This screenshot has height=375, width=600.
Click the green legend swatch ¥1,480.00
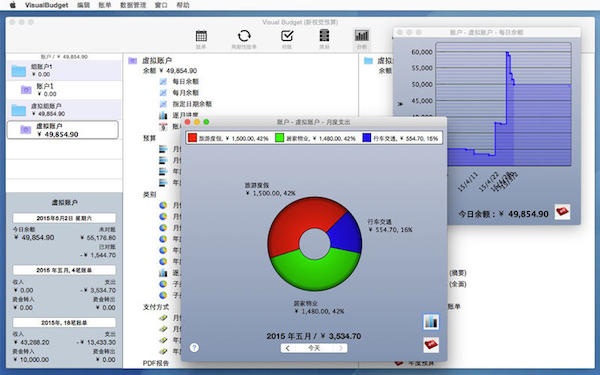coord(280,138)
